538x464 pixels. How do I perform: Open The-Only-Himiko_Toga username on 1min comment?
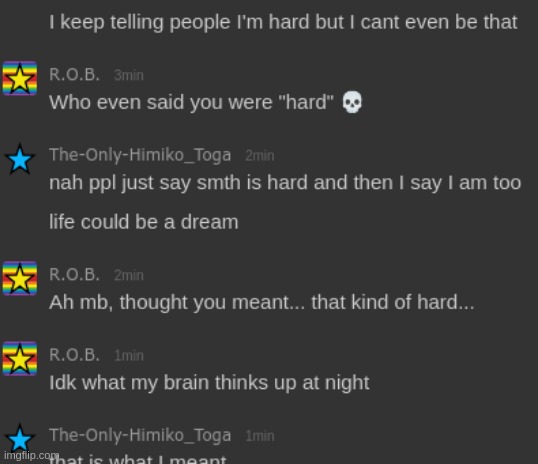(x=140, y=435)
